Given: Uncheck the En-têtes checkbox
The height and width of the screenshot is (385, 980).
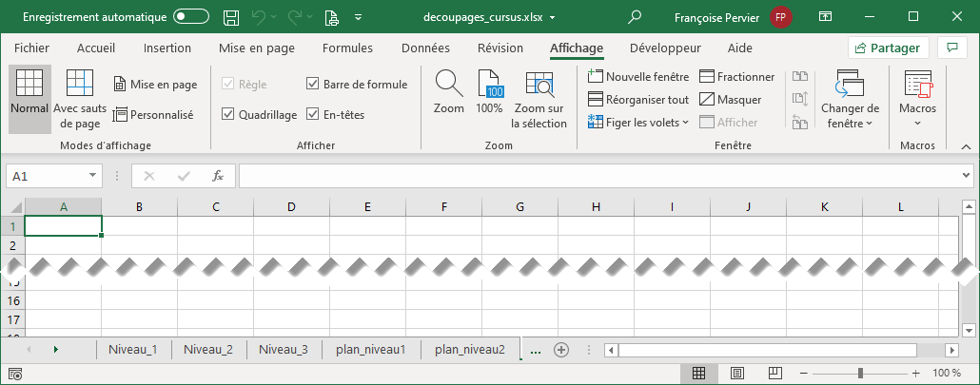Looking at the screenshot, I should (x=313, y=115).
